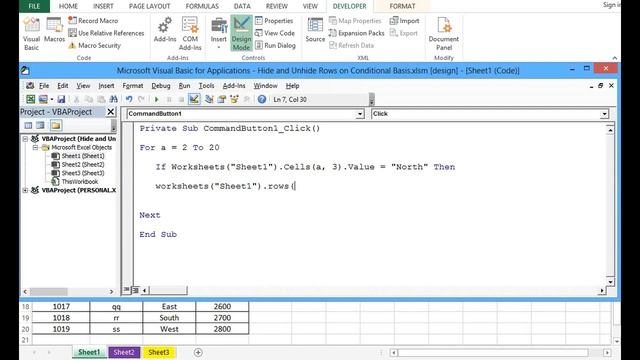The width and height of the screenshot is (640, 360).
Task: Click Run Dialog in Controls group
Action: click(x=275, y=45)
